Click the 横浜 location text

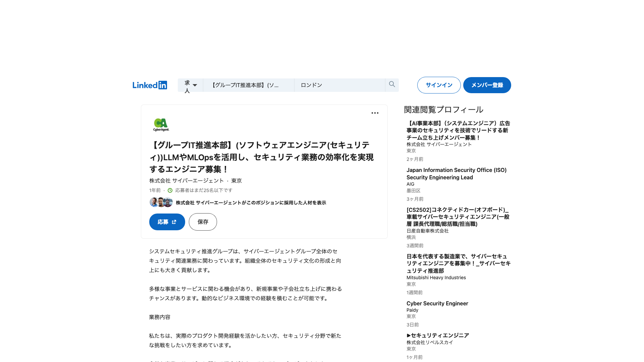pyautogui.click(x=411, y=237)
